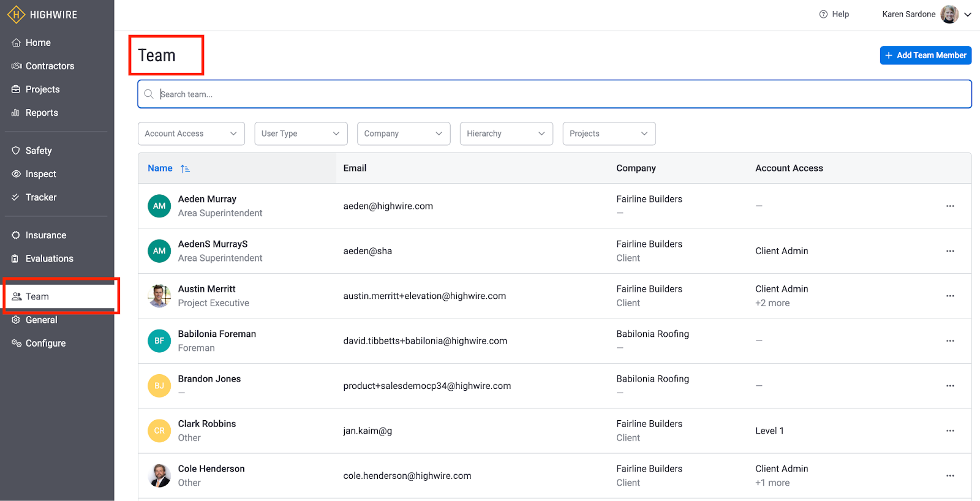
Task: Click Clark Robbins's CR avatar
Action: click(159, 431)
